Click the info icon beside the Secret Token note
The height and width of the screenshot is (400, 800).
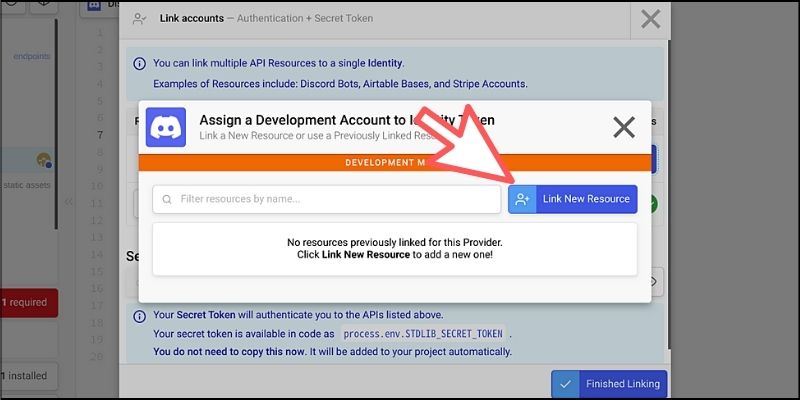[x=139, y=316]
